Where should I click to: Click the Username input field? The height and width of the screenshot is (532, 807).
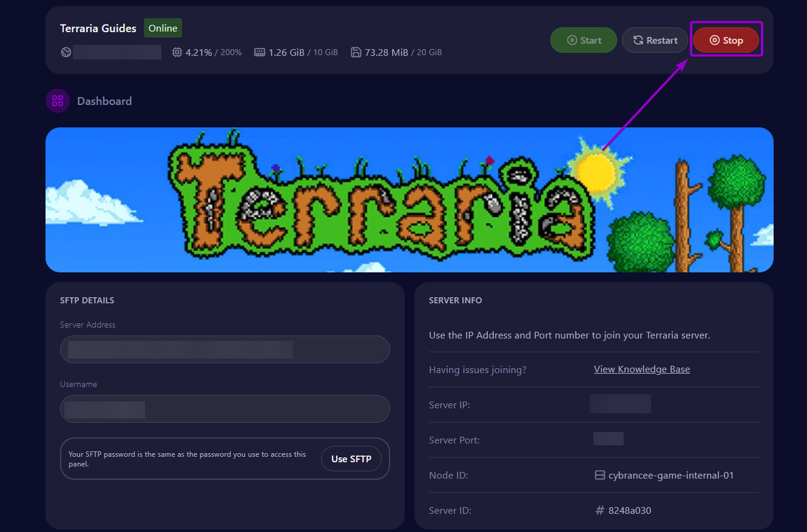(x=225, y=409)
